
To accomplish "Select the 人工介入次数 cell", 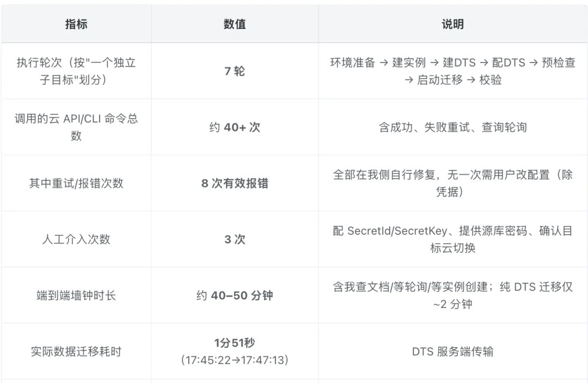I will tap(76, 239).
